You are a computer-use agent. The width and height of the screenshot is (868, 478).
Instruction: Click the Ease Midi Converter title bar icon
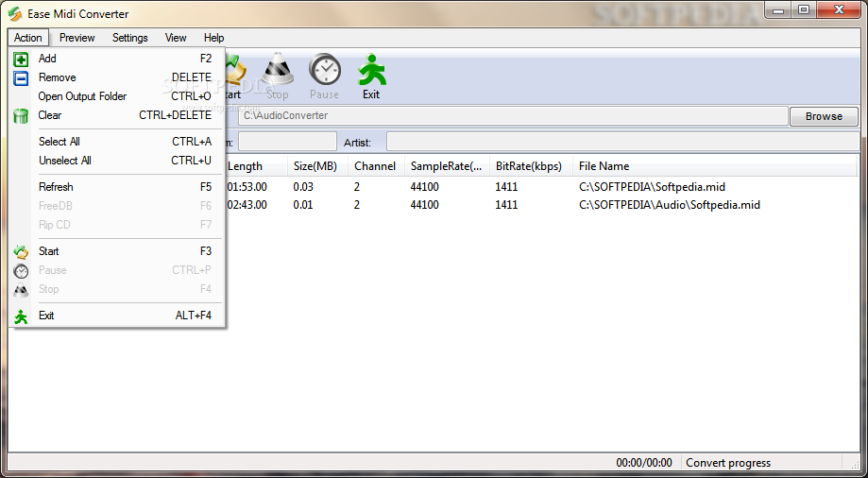click(x=14, y=13)
